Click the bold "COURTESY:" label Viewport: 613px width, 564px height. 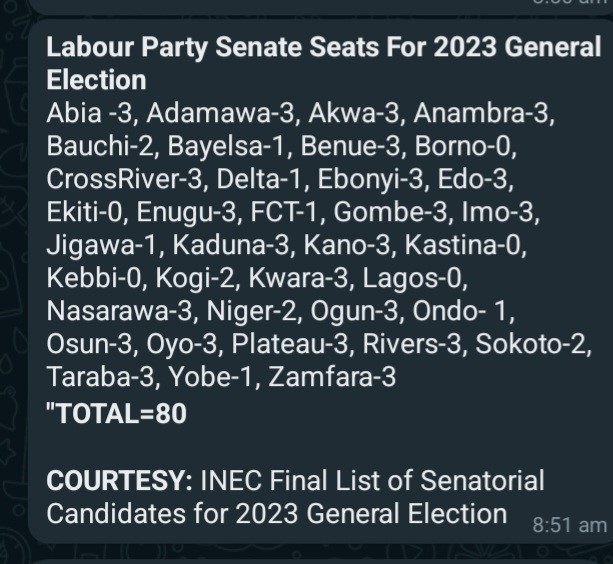click(x=120, y=480)
